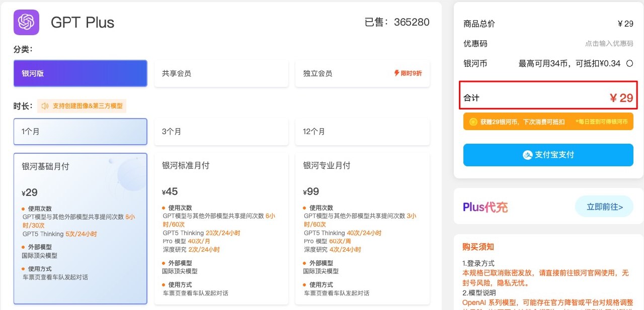Select the 银河专业月付 plan card

362,229
